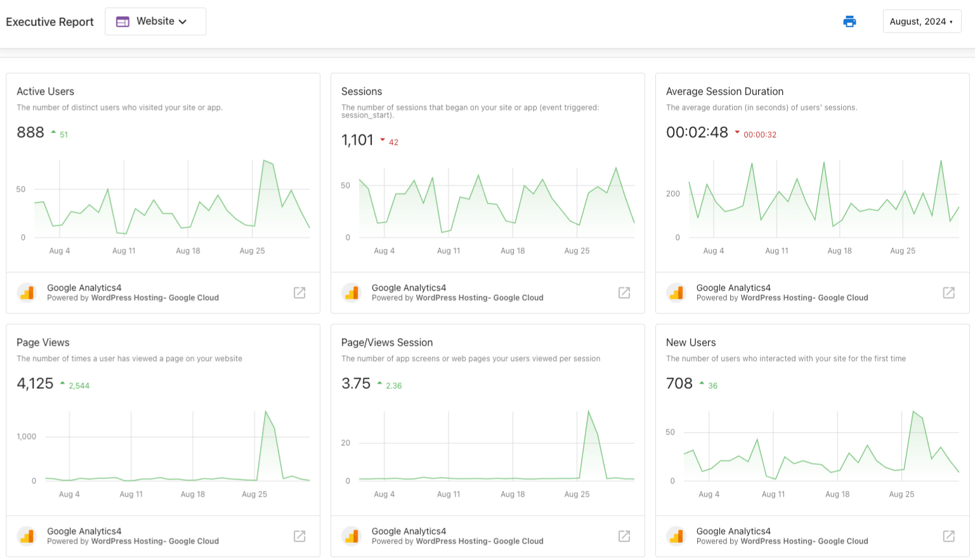Open the external link on the Active Users card

click(299, 292)
